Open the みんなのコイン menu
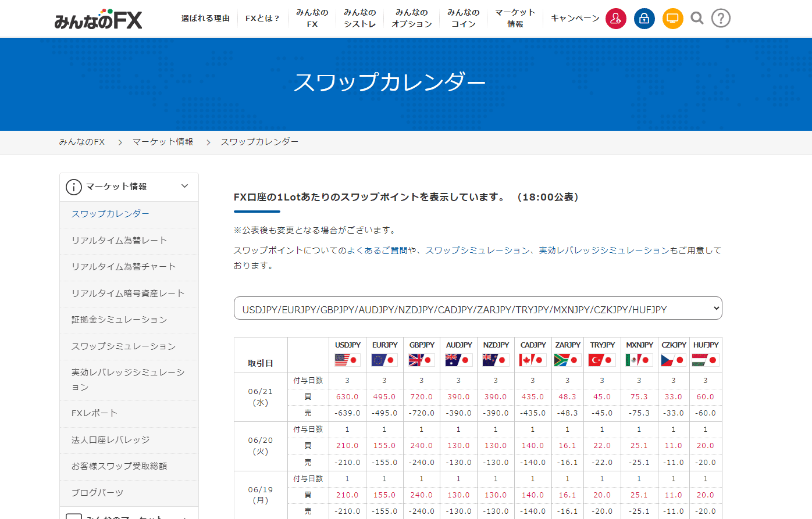The image size is (812, 519). 464,18
